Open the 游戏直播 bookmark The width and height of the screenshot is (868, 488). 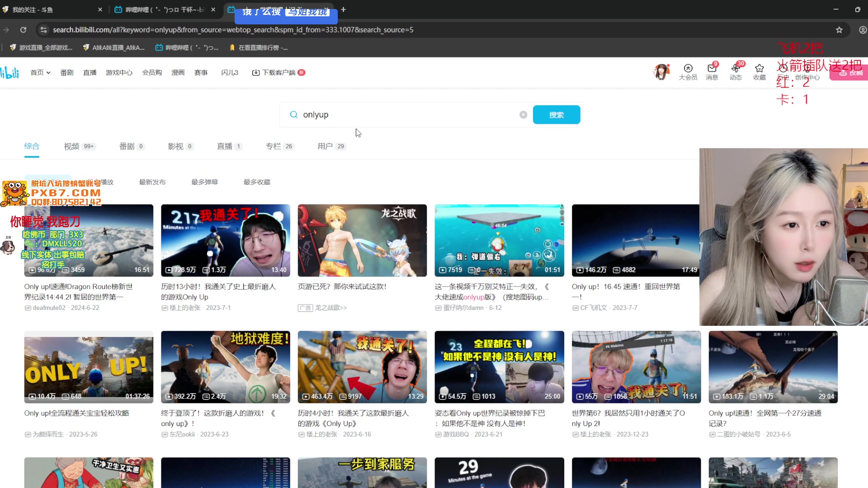(x=41, y=47)
